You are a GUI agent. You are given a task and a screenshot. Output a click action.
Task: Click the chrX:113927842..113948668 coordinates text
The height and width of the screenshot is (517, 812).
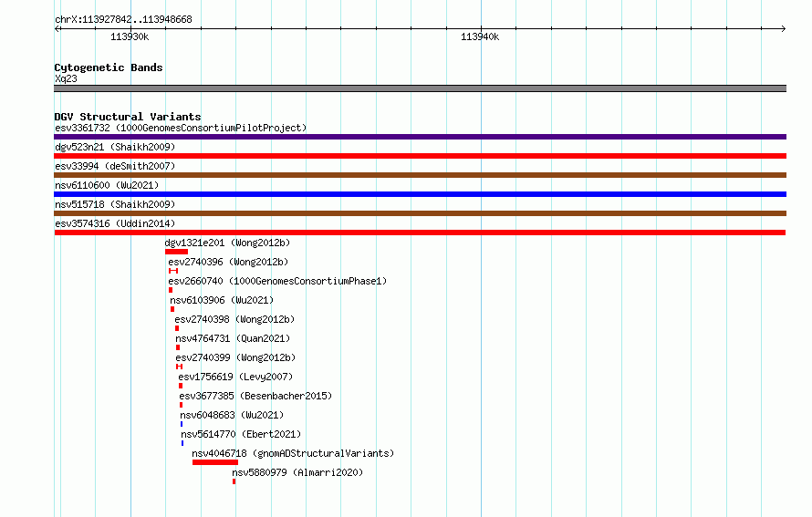click(x=123, y=20)
